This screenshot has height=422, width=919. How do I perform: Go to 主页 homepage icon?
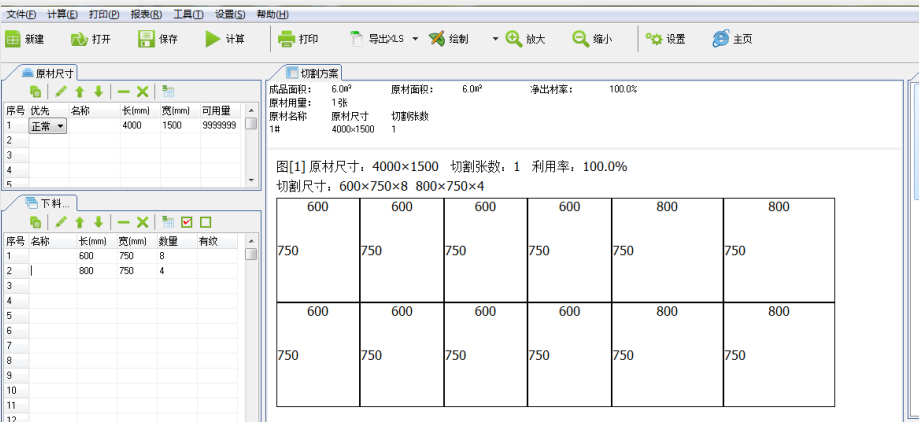721,39
